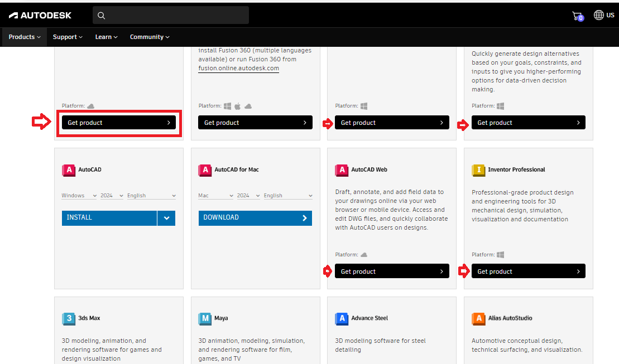Open AutoCAD for Mac 2024 version dropdown

(x=248, y=196)
